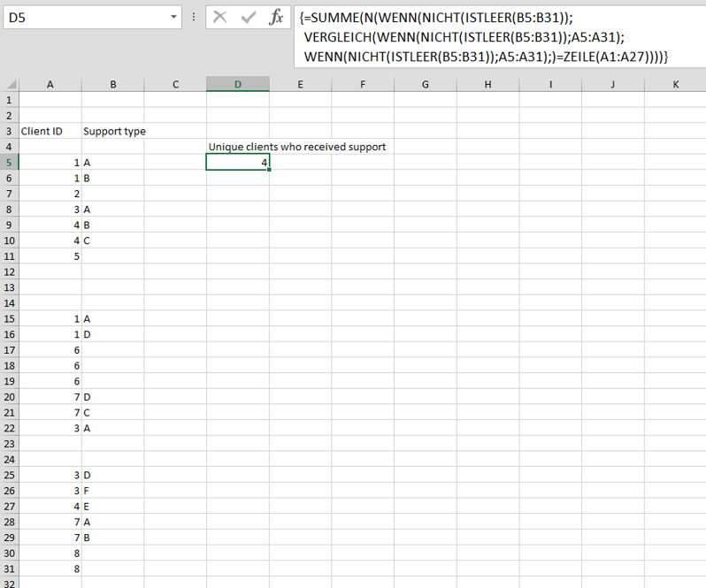Select row 3 header
Screen dimensions: 706x588
9,131
